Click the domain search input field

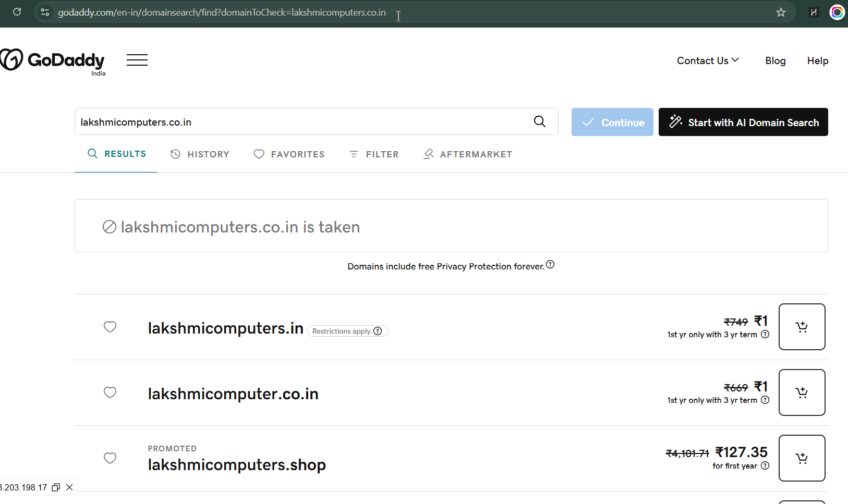coord(302,122)
